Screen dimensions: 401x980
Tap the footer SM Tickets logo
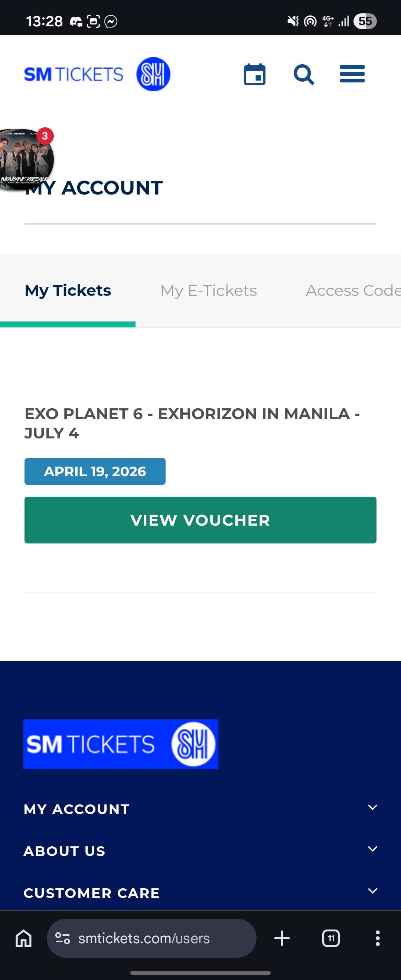[x=121, y=744]
